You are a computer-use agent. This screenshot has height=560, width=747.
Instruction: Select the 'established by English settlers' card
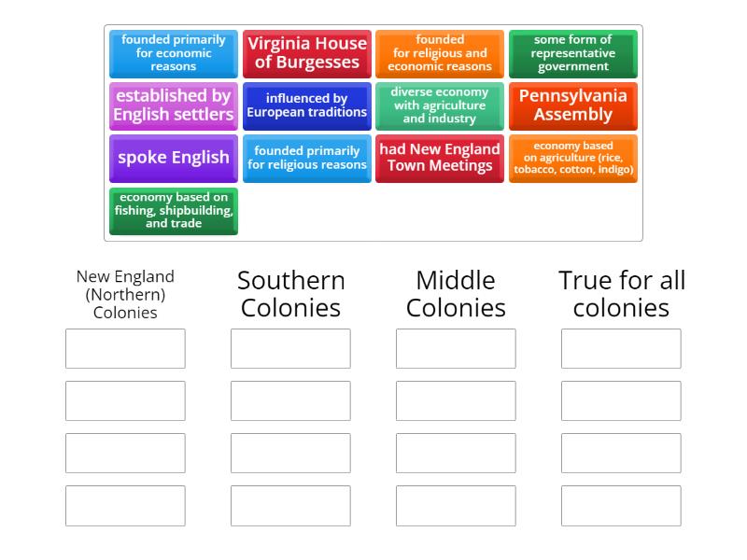pos(173,105)
